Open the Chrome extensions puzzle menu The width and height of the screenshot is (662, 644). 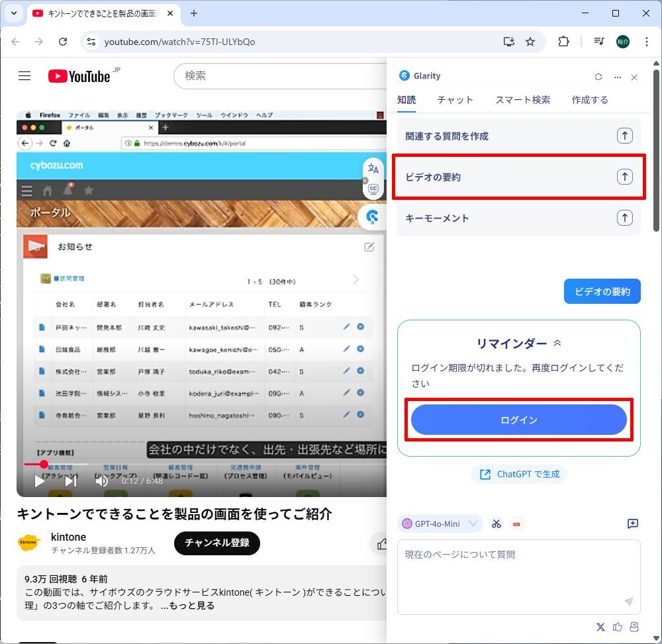(x=563, y=41)
